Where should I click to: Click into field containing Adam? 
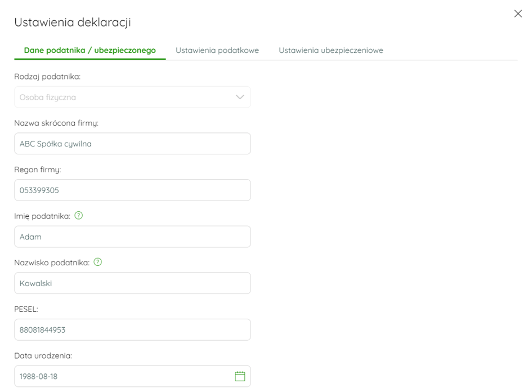click(132, 237)
